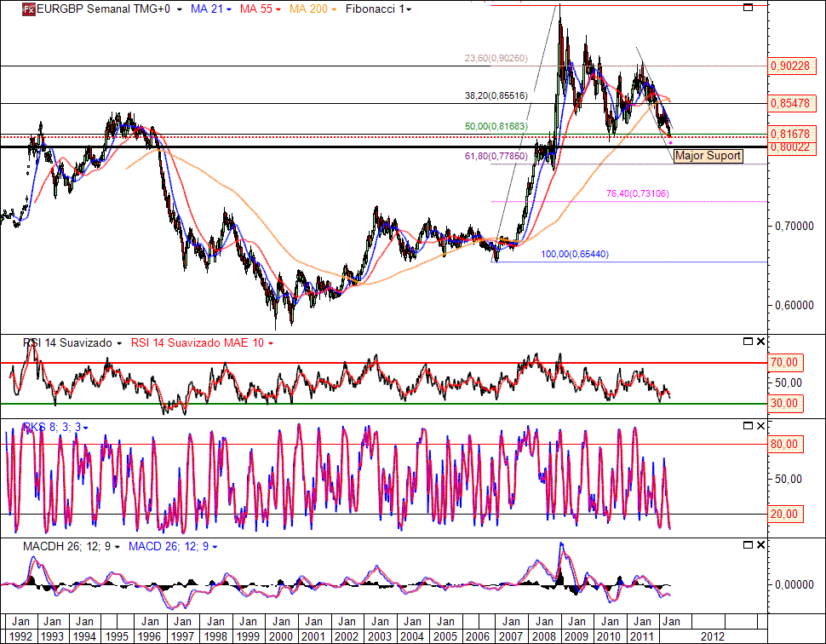Open the MACDH 26; 12; 9 dropdown
This screenshot has height=644, width=826.
(x=117, y=547)
